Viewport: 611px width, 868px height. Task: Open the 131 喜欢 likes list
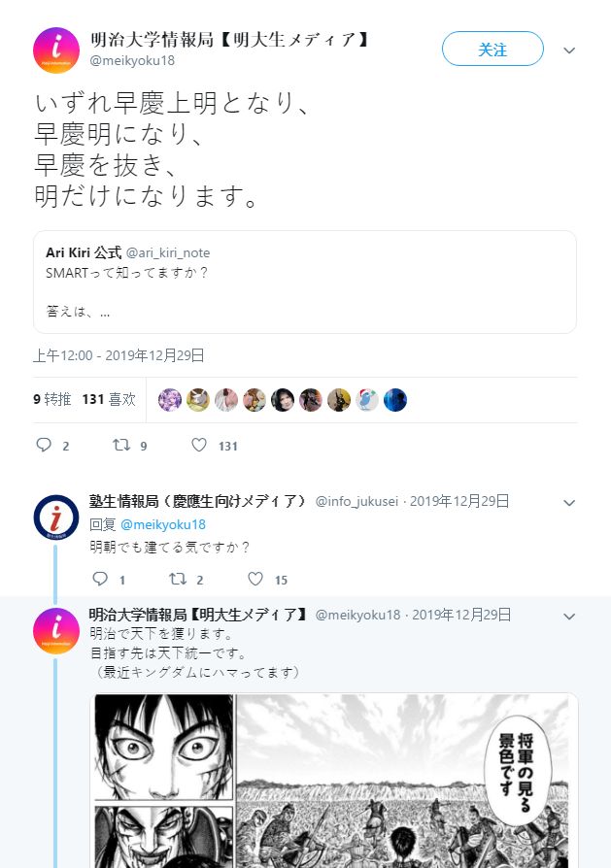109,399
